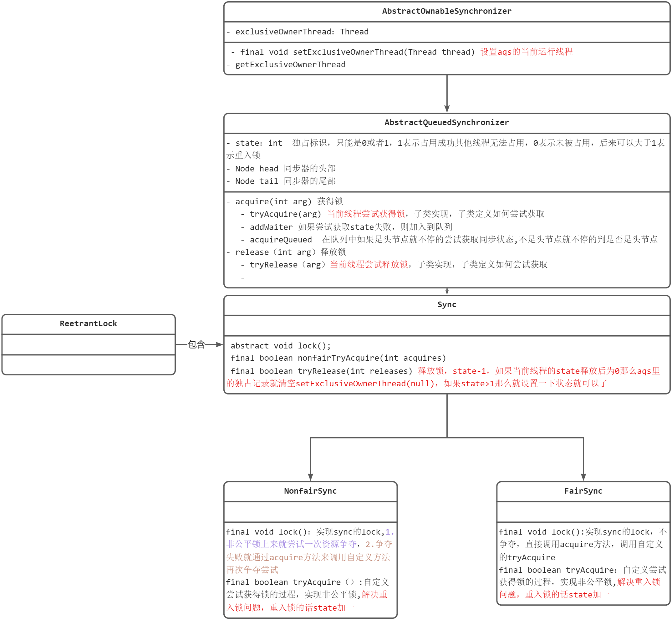672x620 pixels.
Task: Click the nonfairTryAcquire method line
Action: 338,358
